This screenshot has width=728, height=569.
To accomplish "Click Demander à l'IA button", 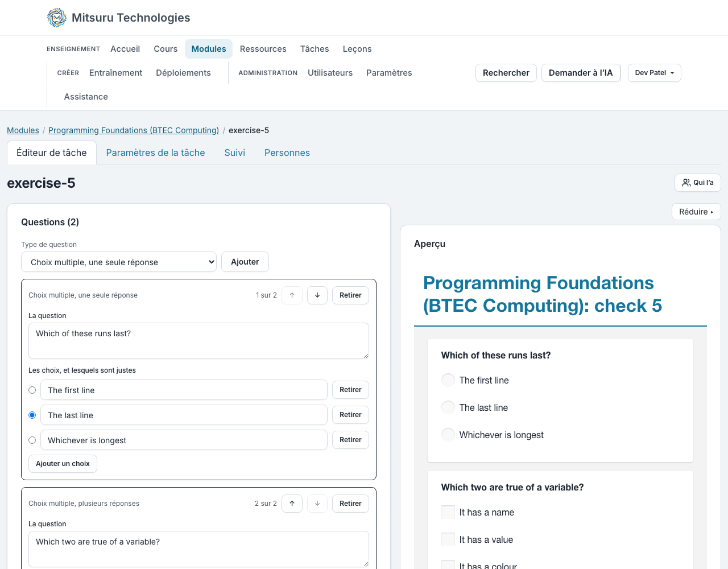I will tap(581, 73).
